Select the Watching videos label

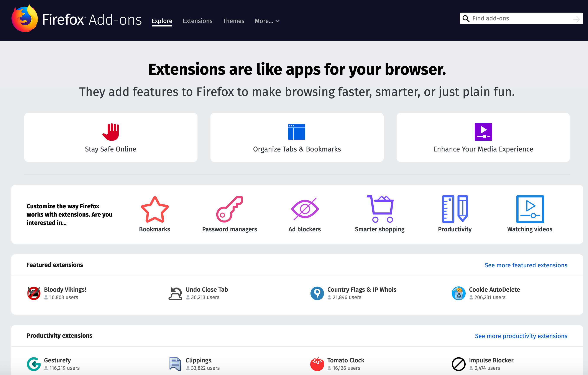click(x=530, y=229)
